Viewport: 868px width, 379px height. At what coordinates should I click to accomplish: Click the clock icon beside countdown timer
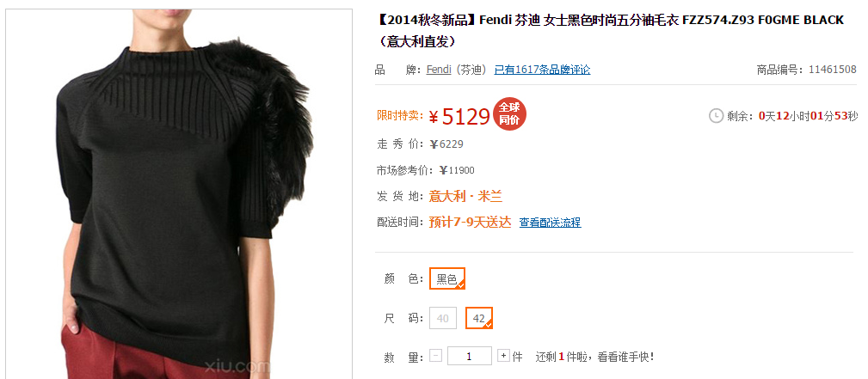[716, 116]
